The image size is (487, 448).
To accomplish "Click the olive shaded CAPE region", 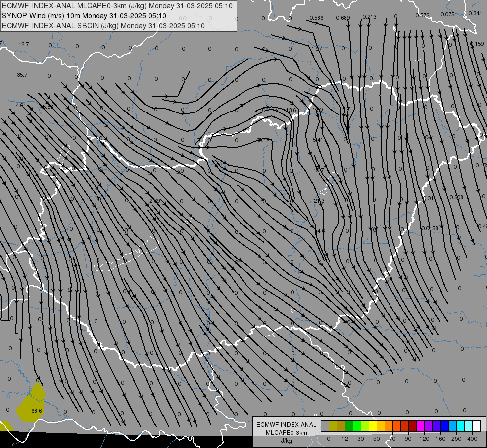I will click(x=30, y=404).
